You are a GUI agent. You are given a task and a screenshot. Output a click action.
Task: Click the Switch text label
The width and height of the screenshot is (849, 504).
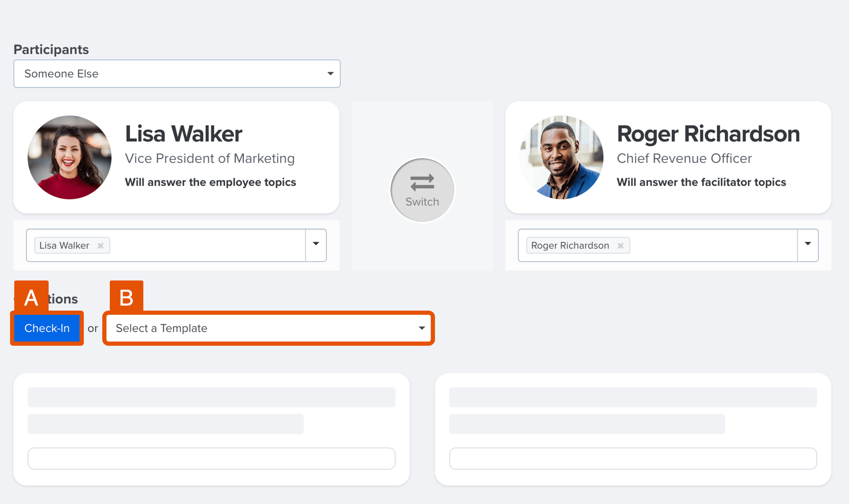click(422, 202)
